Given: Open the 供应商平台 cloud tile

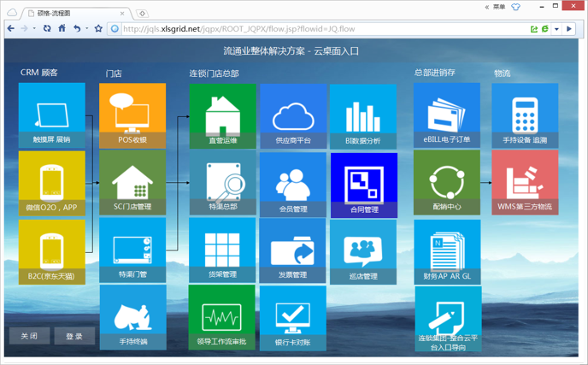Looking at the screenshot, I should [x=292, y=115].
